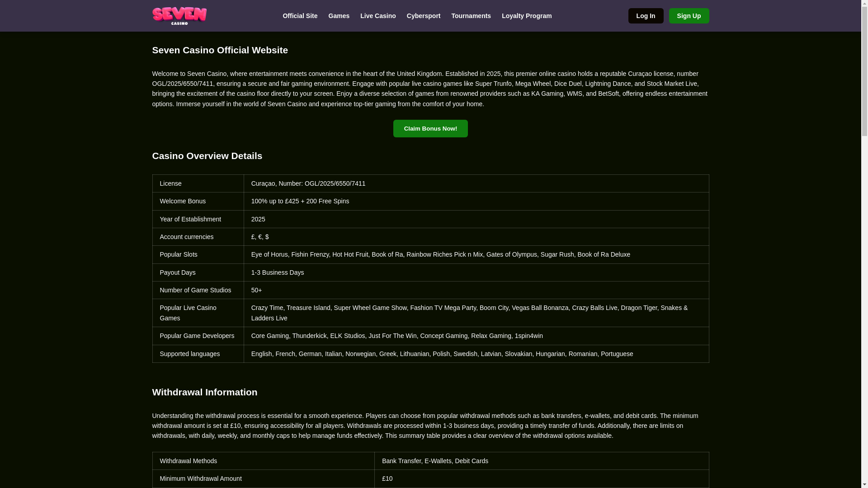Select the Seven Casino Official Website heading
868x488 pixels.
(220, 50)
